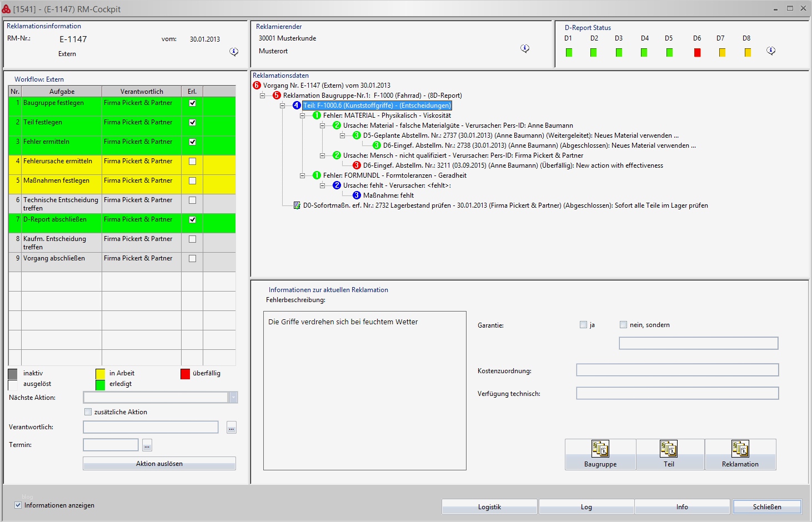Click the Schließen button
Viewport: 812px width, 522px height.
tap(767, 507)
